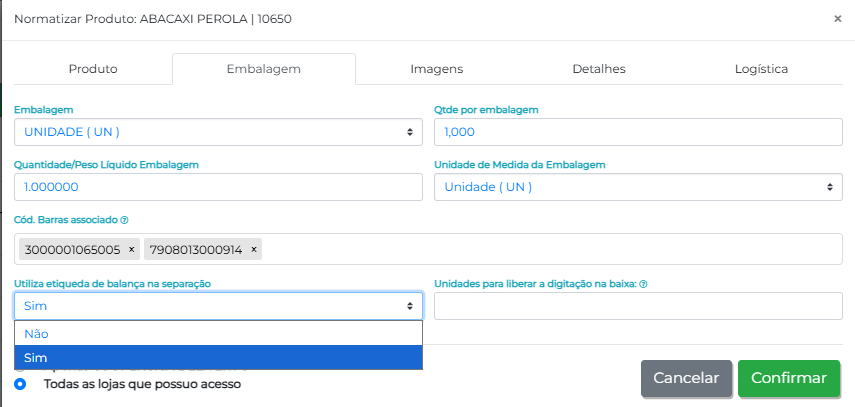Remove barcode tag 3000001065005
Image resolution: width=855 pixels, height=407 pixels.
pyautogui.click(x=132, y=249)
